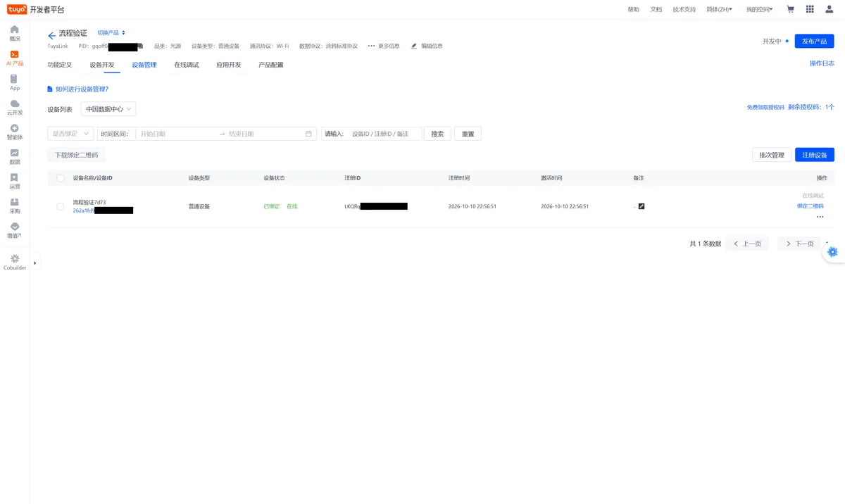Open the 如何进行设备管理 help link

click(78, 89)
